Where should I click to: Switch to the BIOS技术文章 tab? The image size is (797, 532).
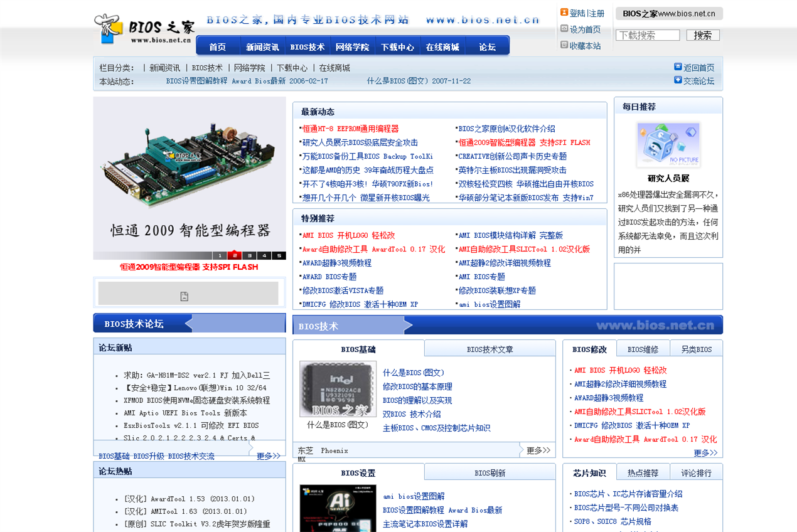coord(489,349)
